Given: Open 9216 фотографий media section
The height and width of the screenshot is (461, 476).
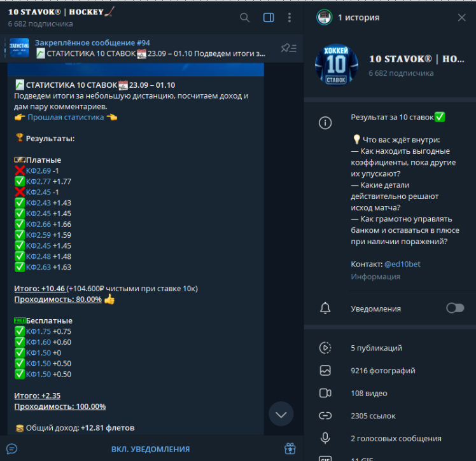Looking at the screenshot, I should 382,371.
